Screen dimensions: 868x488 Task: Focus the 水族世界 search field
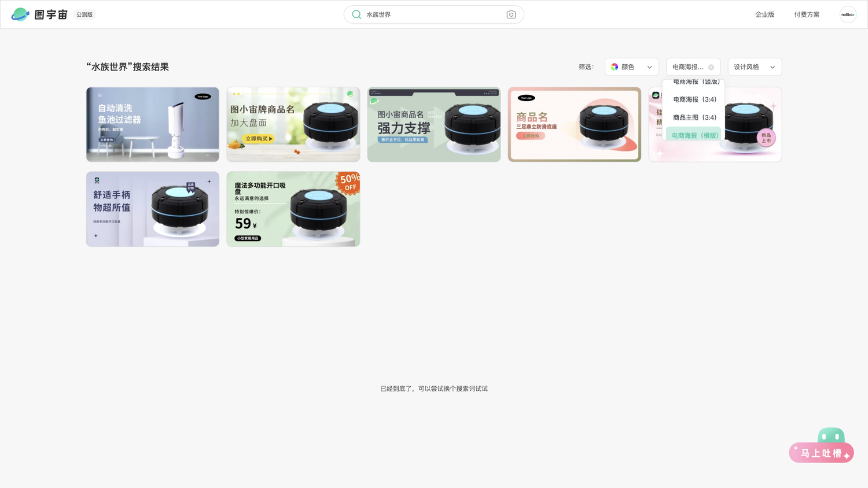433,14
